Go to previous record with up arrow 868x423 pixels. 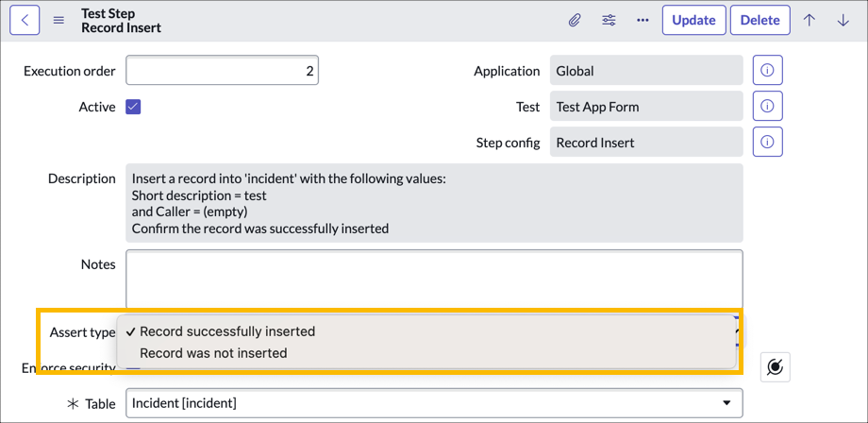(810, 20)
